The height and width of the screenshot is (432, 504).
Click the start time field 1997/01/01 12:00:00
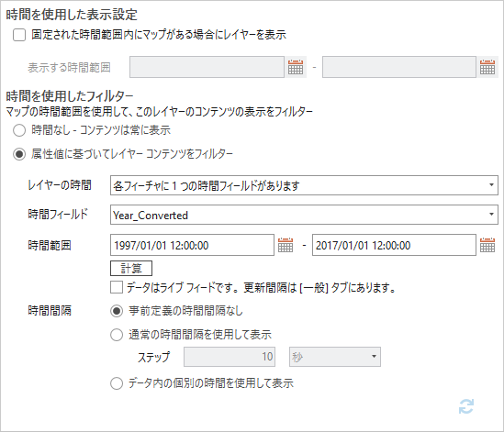click(192, 245)
